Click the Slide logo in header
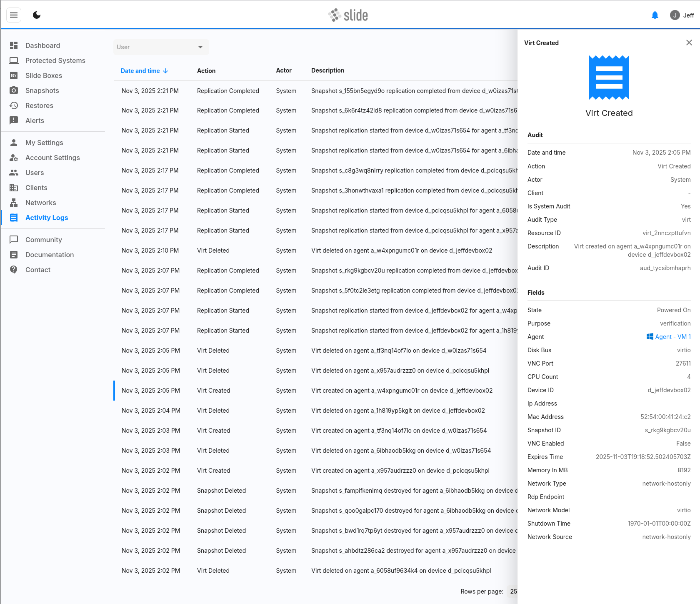Screen dimensions: 700x604 [x=348, y=15]
